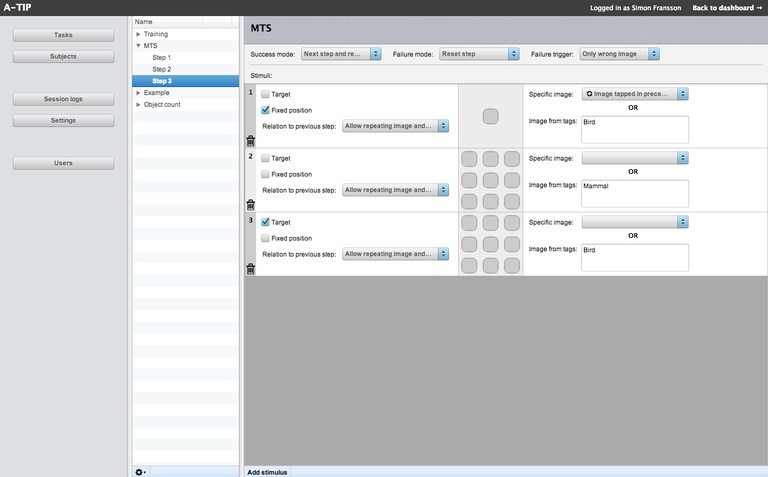Pick the center grid position of stimulus 2
Screen dimensions: 768x477
click(x=490, y=180)
